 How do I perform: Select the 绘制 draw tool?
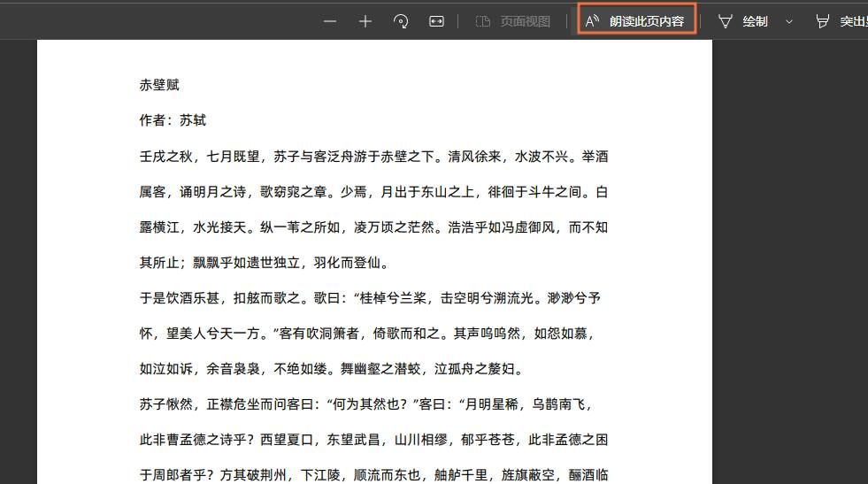coord(743,21)
